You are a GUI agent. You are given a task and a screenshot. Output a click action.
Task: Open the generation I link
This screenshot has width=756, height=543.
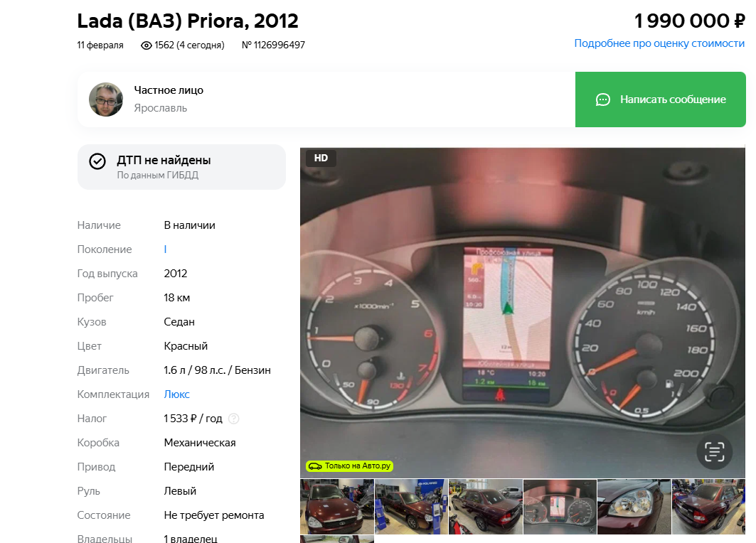click(x=166, y=249)
